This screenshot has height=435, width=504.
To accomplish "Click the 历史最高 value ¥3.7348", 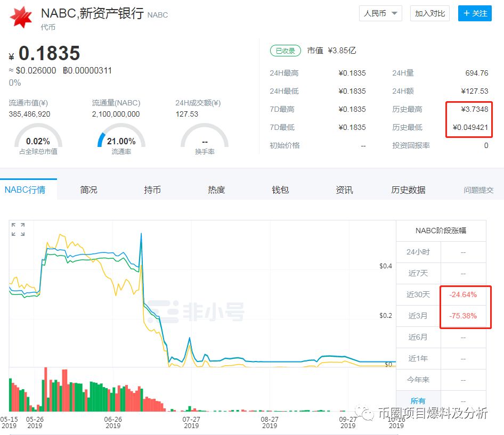I will click(474, 109).
